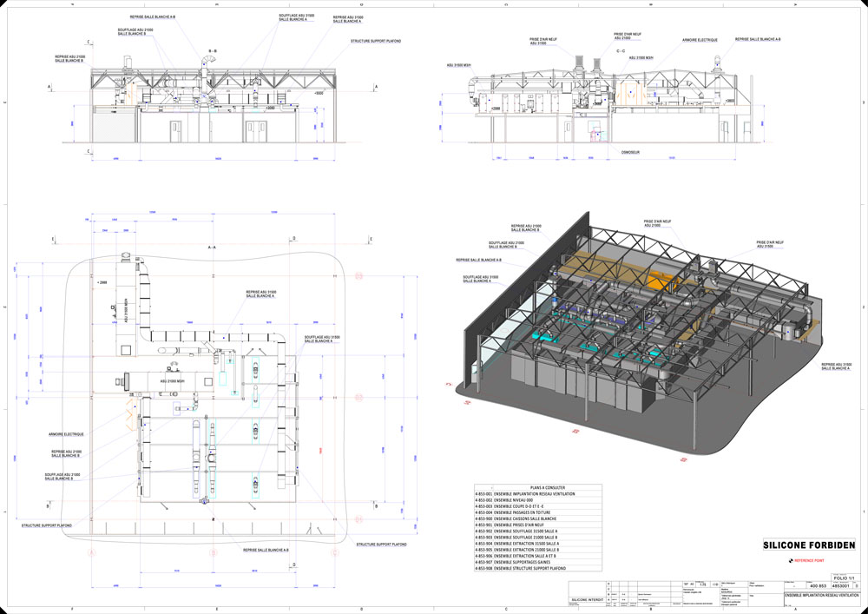
Task: Click row "4-853-906 ENSEMBLE EXTRACTION SALLE A ET B"
Action: tap(538, 556)
